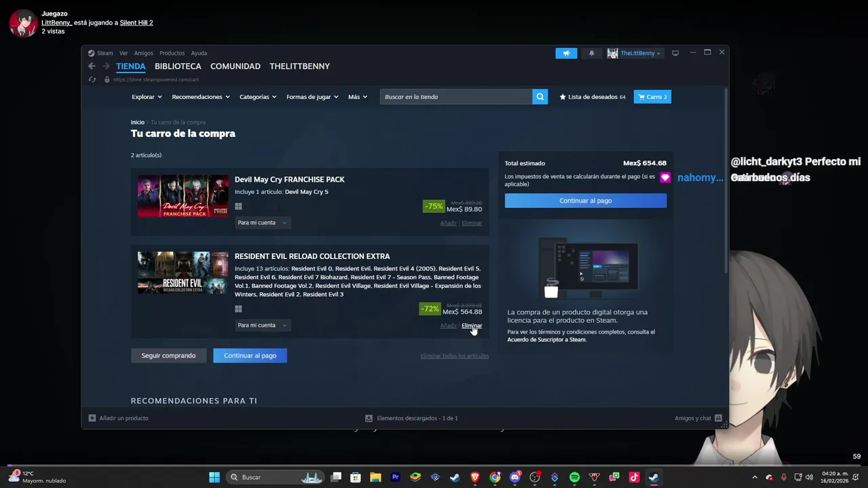The image size is (868, 488).
Task: Open Para mi cuenta dropdown for Resident Evil
Action: pyautogui.click(x=262, y=325)
